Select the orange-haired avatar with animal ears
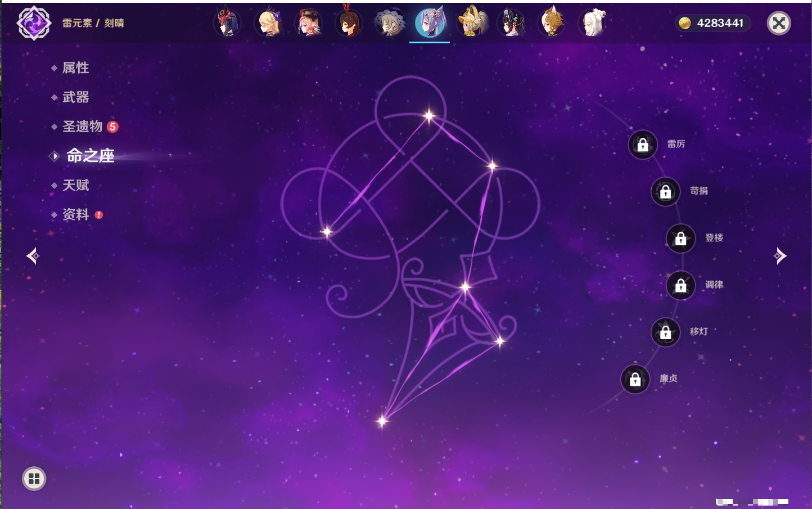This screenshot has height=509, width=812. (552, 23)
